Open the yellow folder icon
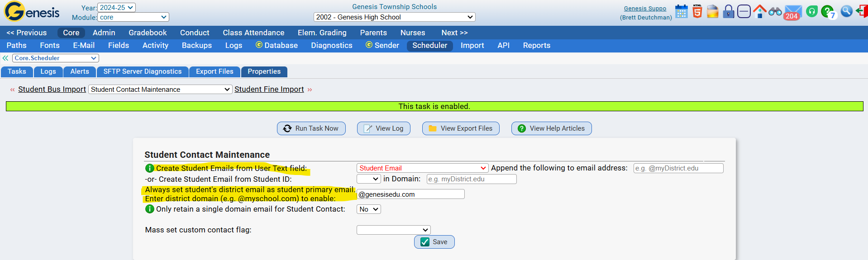Image resolution: width=868 pixels, height=260 pixels. click(713, 11)
